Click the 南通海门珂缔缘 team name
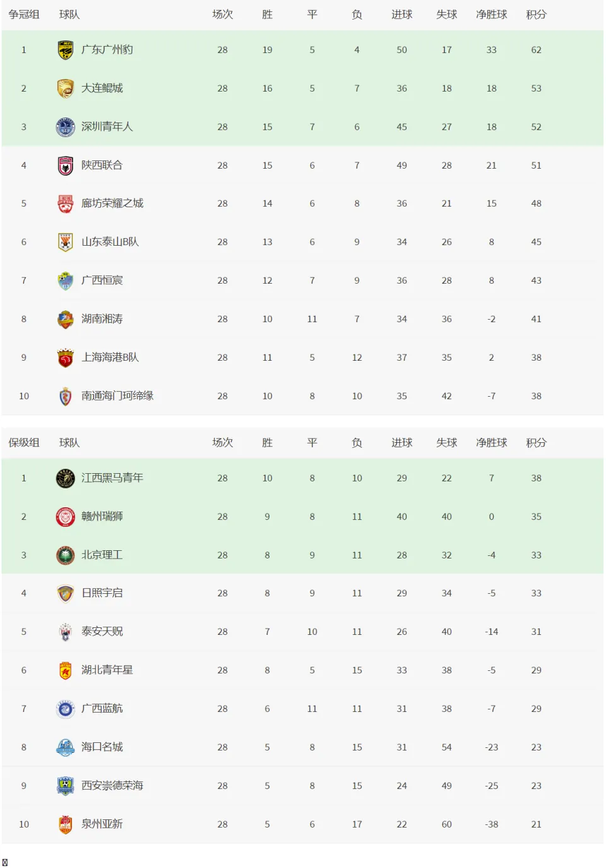The image size is (606, 868). [x=117, y=396]
